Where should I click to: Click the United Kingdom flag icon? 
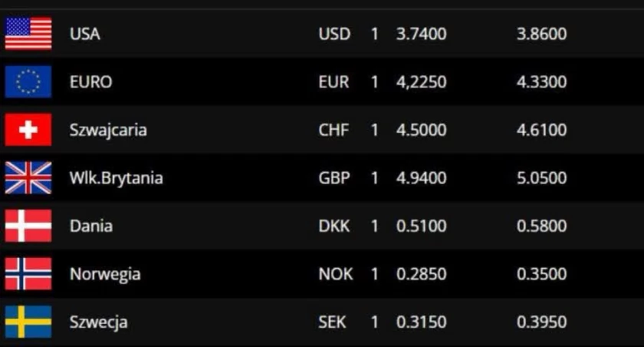tap(28, 177)
